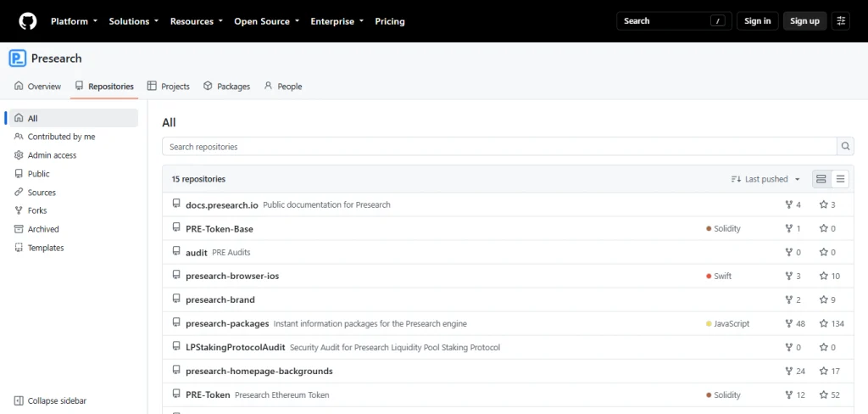The width and height of the screenshot is (868, 414).
Task: Click the fork count for docs.presearch.io
Action: (793, 204)
